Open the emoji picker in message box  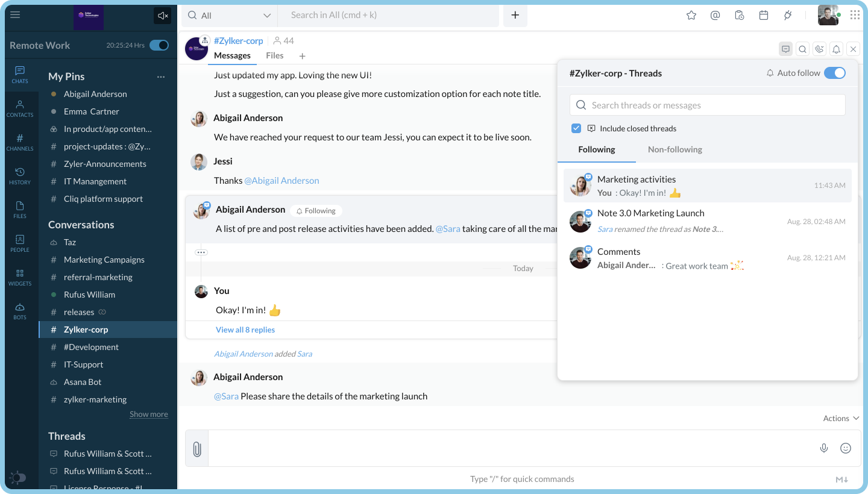[846, 448]
